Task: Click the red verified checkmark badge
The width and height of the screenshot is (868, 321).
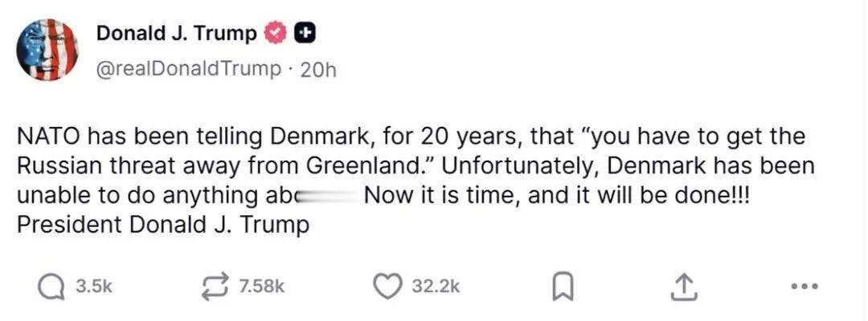Action: (x=276, y=34)
